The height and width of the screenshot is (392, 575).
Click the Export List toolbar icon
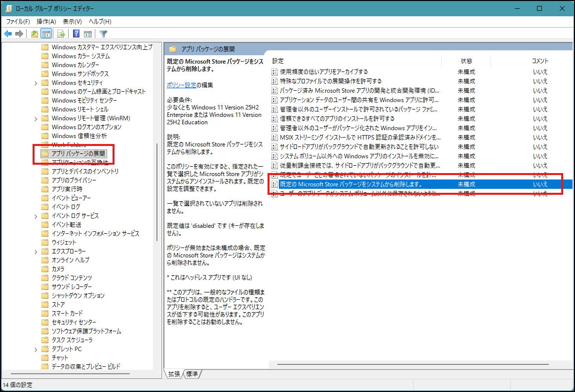[61, 34]
